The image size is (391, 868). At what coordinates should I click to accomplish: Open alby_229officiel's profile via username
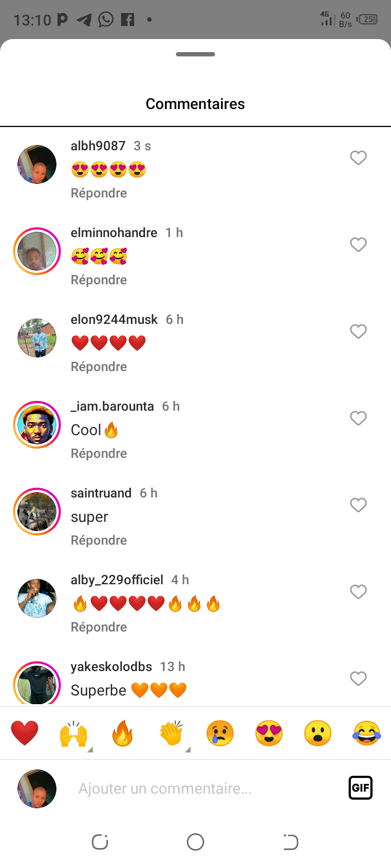[117, 580]
